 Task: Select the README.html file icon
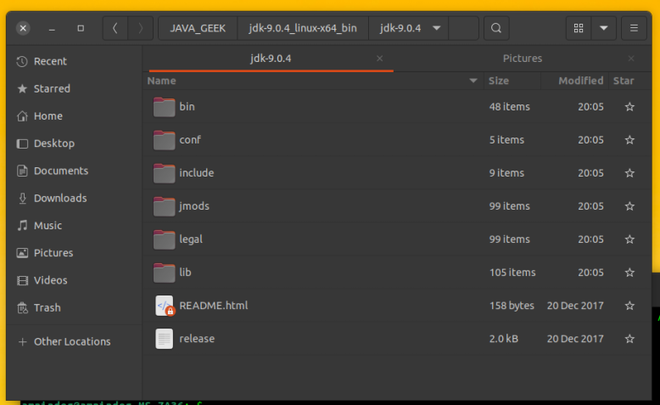click(164, 306)
